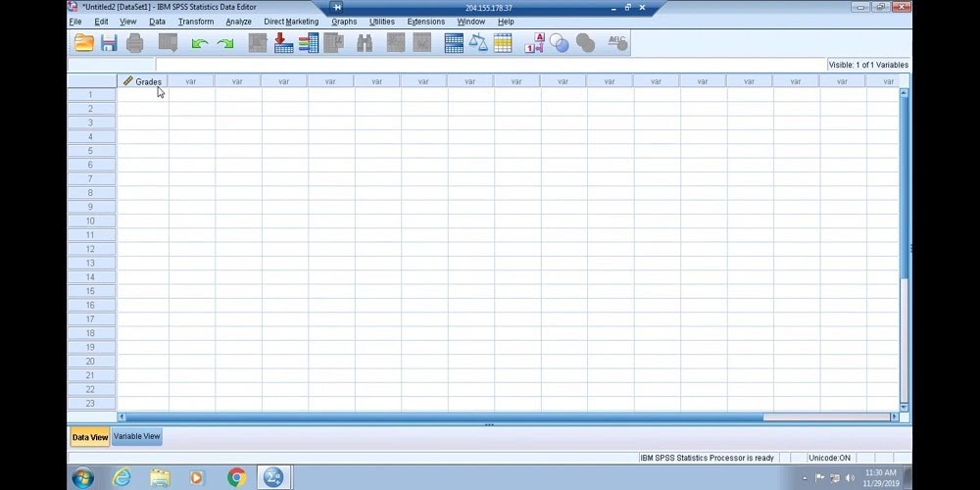980x490 pixels.
Task: Select the Data View tab
Action: click(x=90, y=437)
